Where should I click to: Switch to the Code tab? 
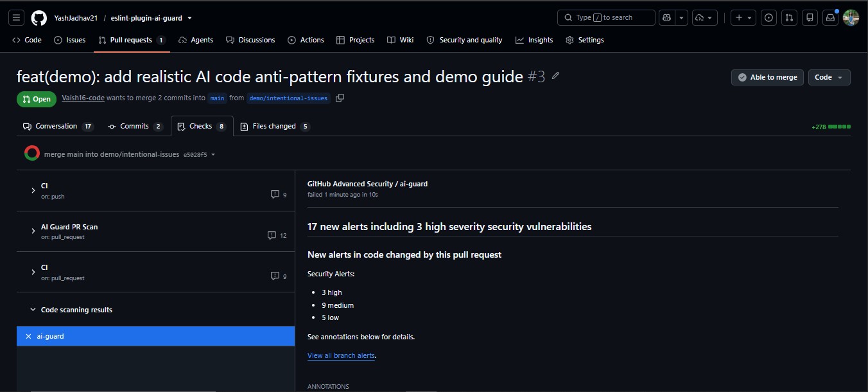[27, 40]
